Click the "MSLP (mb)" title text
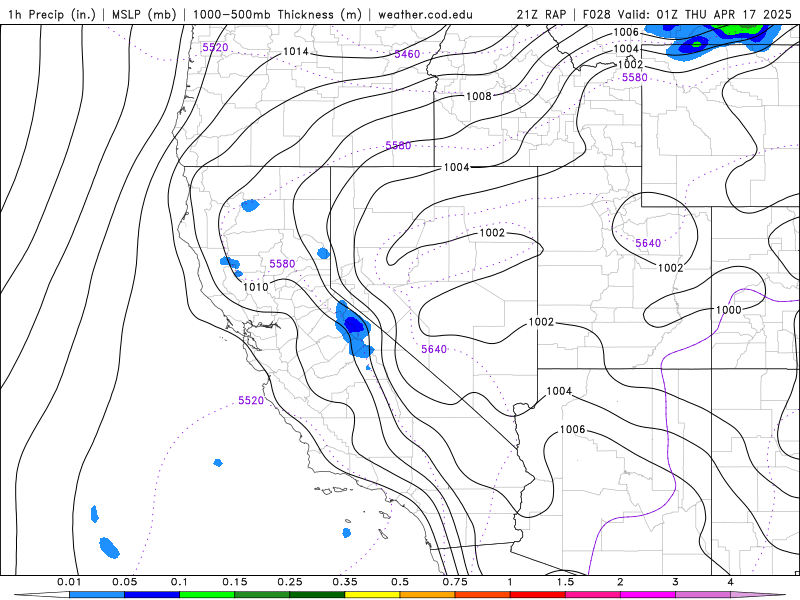The width and height of the screenshot is (800, 600). (142, 14)
